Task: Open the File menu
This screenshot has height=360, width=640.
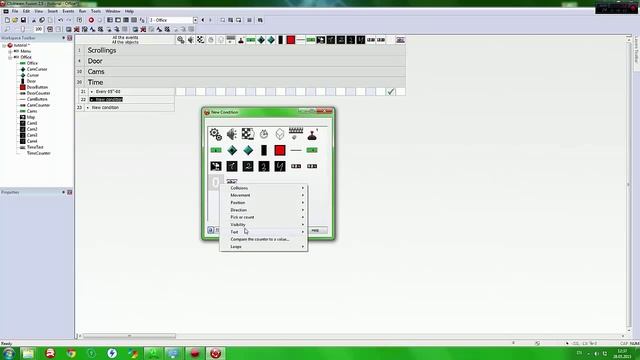Action: 15,11
